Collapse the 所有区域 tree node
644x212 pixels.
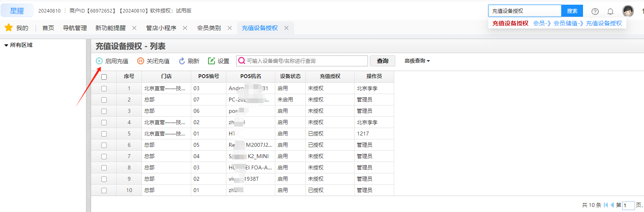(6, 45)
